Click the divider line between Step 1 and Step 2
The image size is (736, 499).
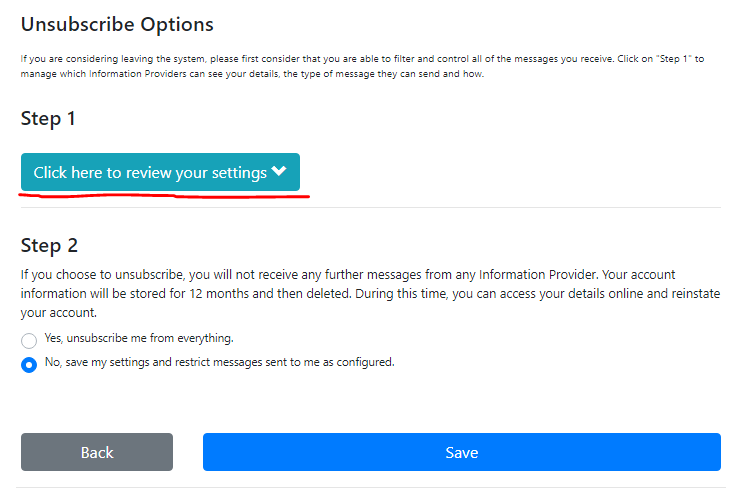point(368,208)
